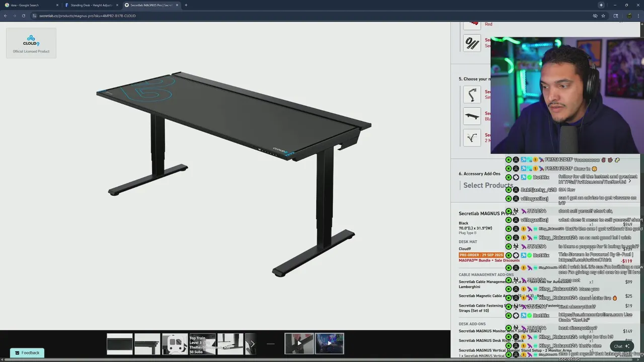Select the second desk side-view thumbnail
Image resolution: width=644 pixels, height=362 pixels.
pos(147,344)
